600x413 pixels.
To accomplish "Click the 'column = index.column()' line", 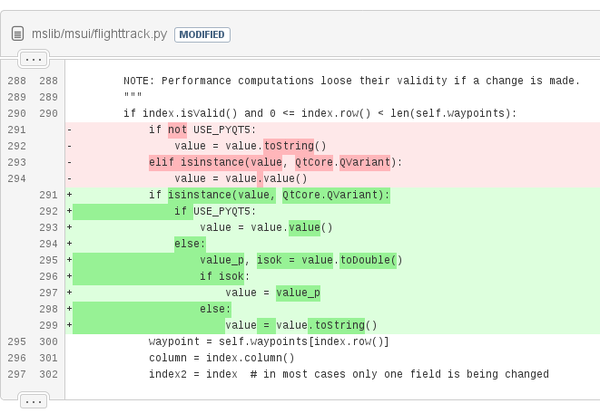I will coord(222,358).
